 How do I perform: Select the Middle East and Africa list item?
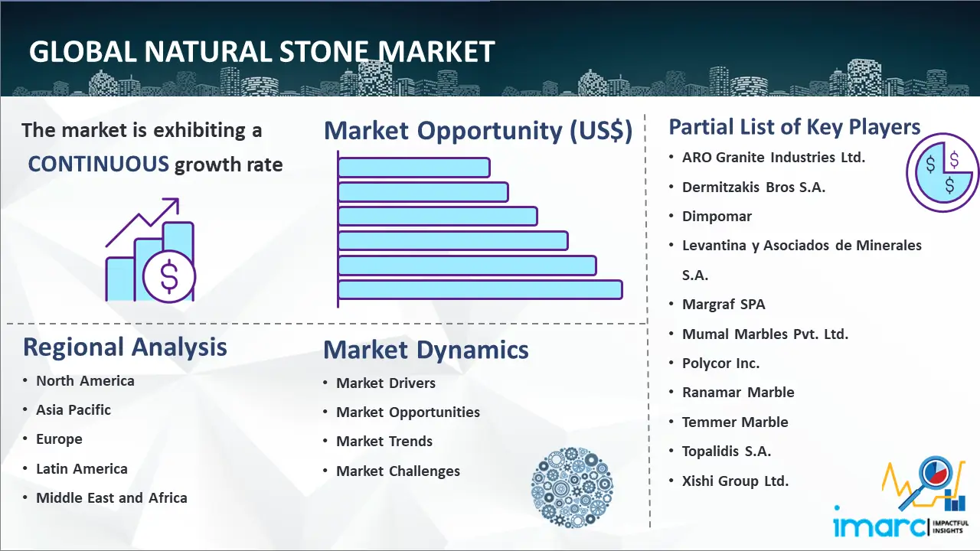[x=112, y=497]
